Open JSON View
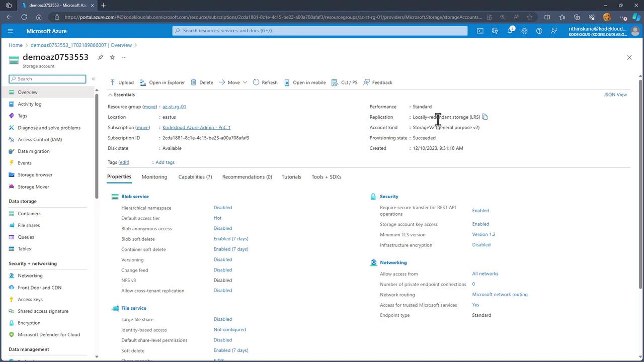This screenshot has width=644, height=362. tap(615, 95)
